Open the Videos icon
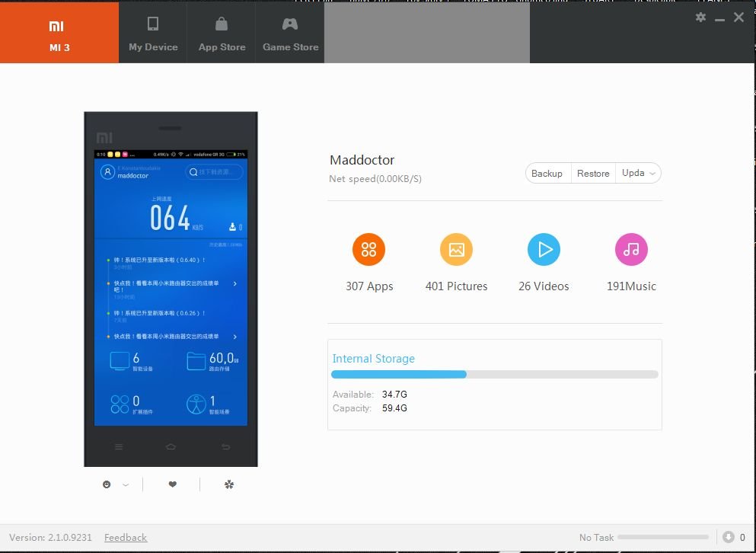756x553 pixels. [x=544, y=250]
